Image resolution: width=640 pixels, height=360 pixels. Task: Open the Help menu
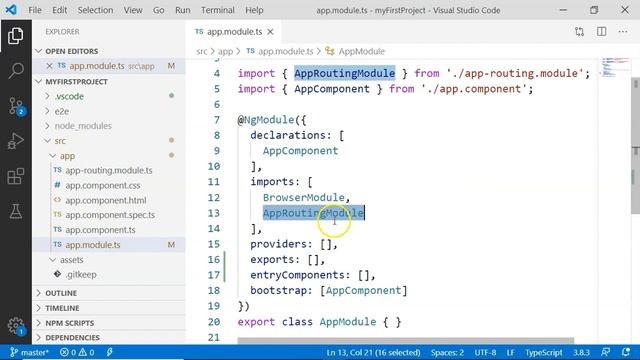(254, 10)
